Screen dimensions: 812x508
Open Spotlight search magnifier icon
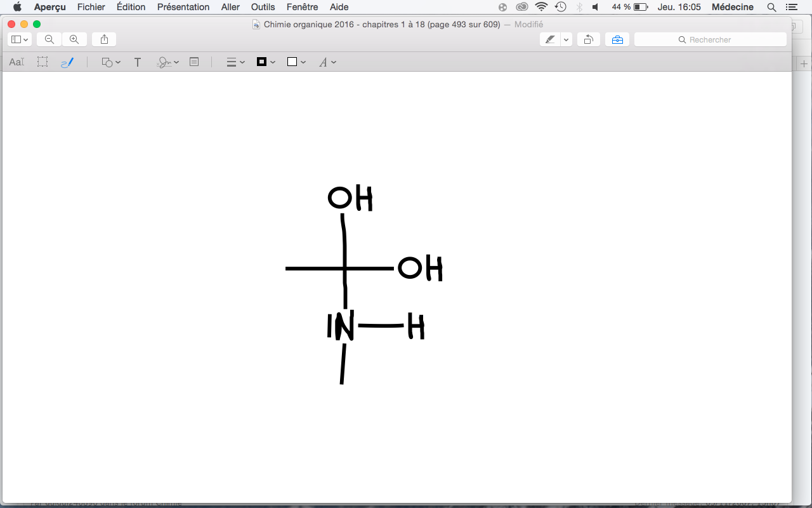(x=771, y=7)
